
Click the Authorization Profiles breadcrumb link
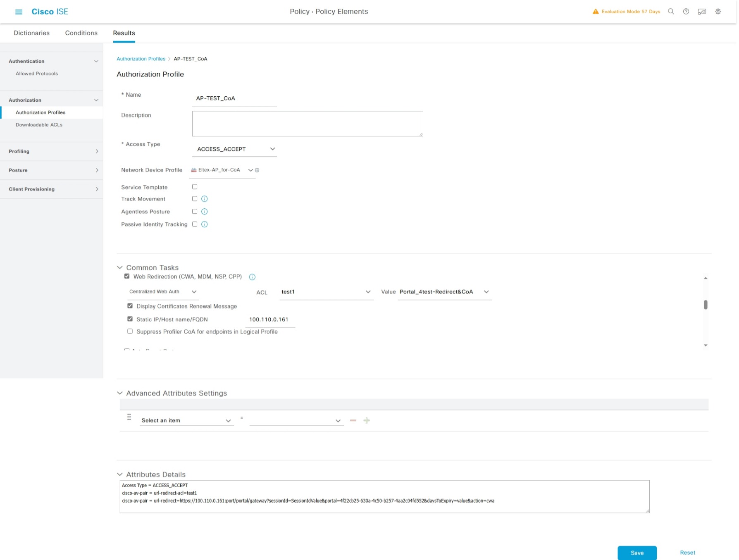(141, 59)
